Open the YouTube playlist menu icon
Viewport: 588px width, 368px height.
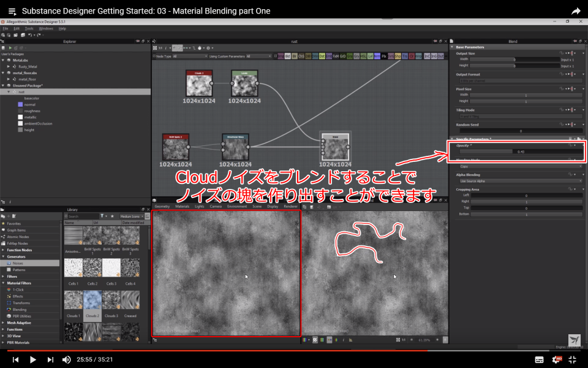12,11
